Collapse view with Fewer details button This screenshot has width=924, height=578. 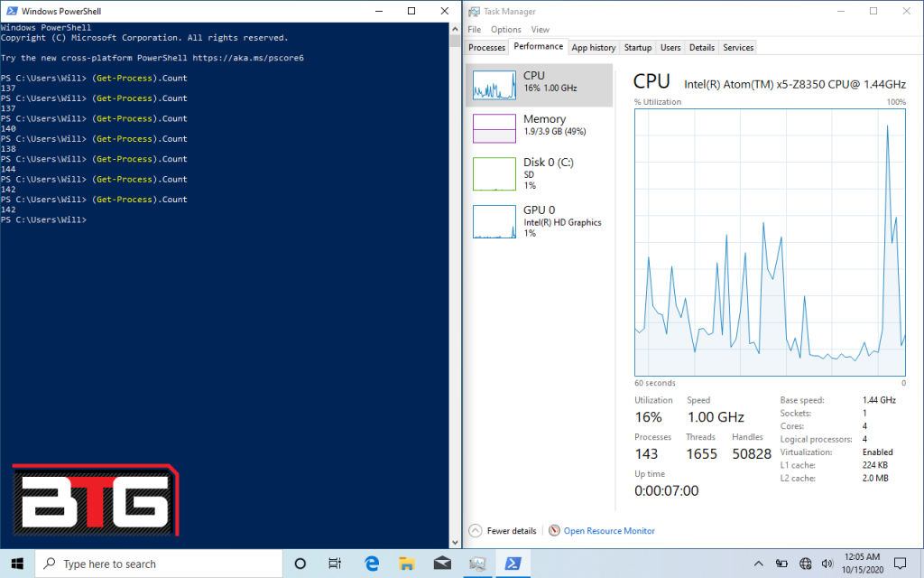pos(504,531)
